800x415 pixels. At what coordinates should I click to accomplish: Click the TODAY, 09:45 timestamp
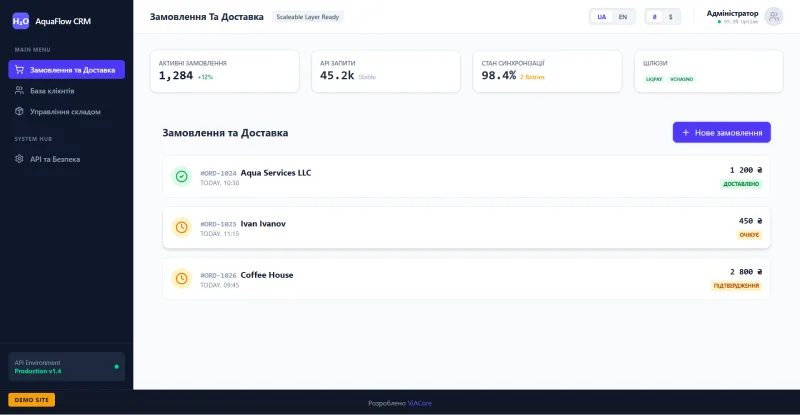coord(219,285)
